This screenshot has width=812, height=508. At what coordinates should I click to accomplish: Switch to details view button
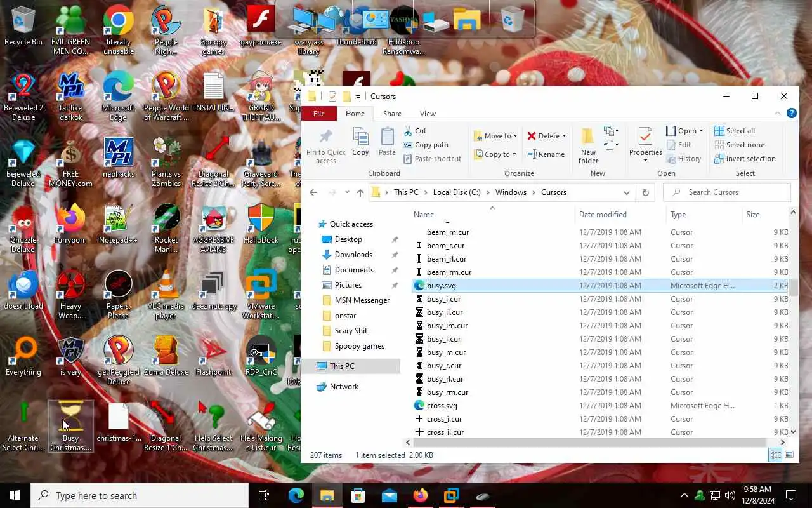point(775,455)
